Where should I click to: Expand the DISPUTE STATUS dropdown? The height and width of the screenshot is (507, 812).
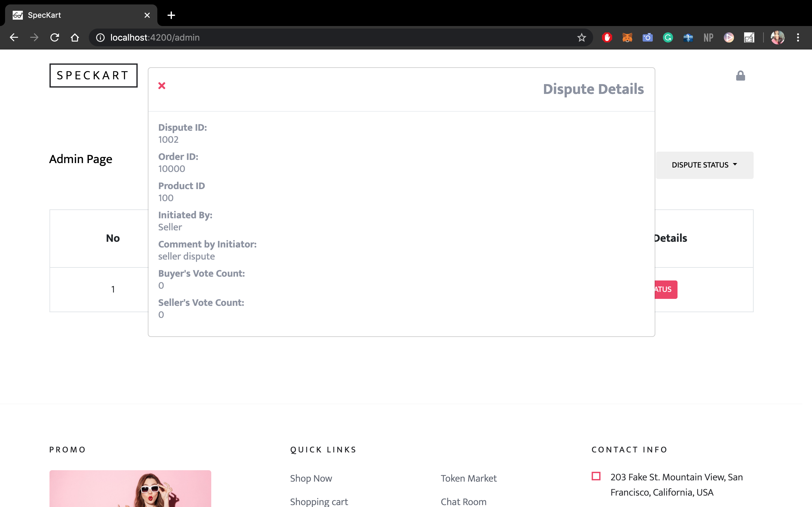(x=704, y=165)
